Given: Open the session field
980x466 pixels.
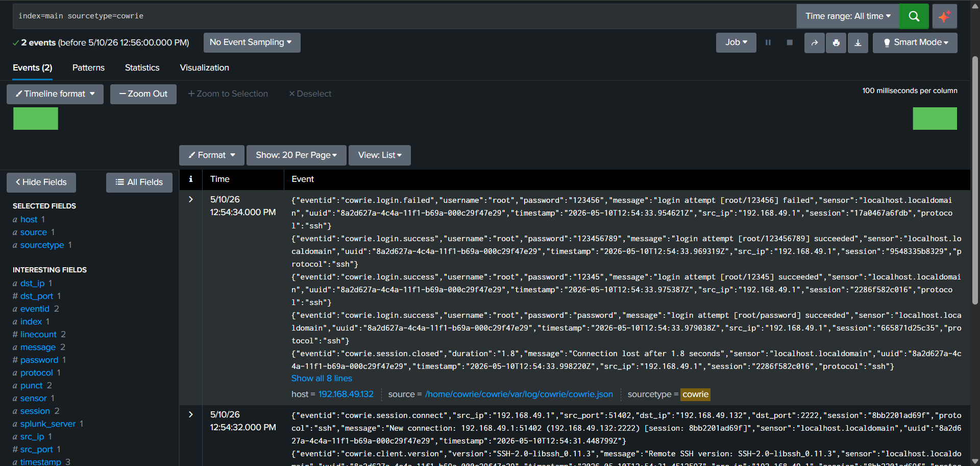Looking at the screenshot, I should pos(35,411).
